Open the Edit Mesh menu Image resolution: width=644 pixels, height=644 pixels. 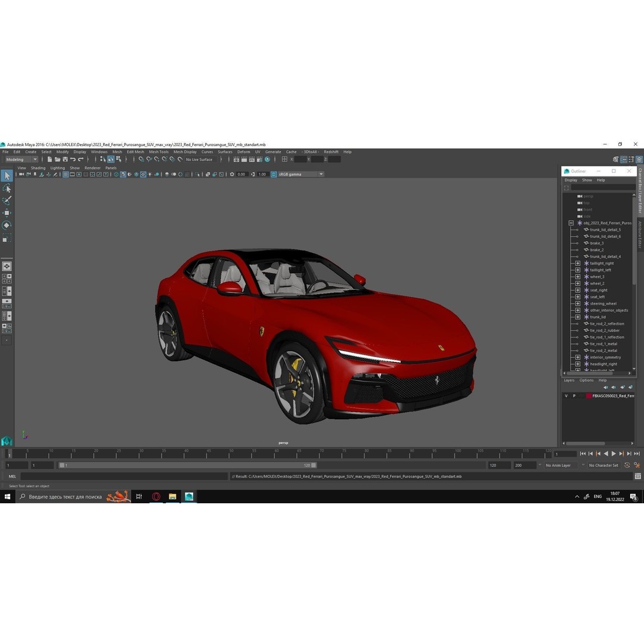coord(135,151)
